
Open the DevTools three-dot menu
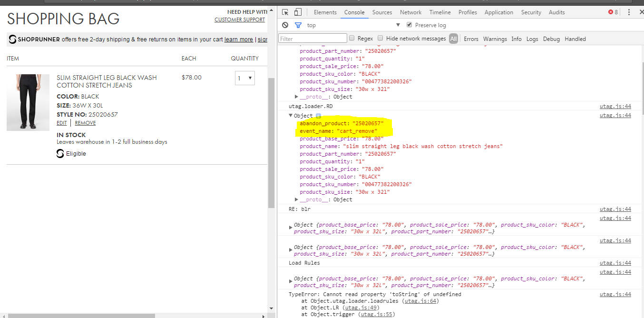point(629,12)
